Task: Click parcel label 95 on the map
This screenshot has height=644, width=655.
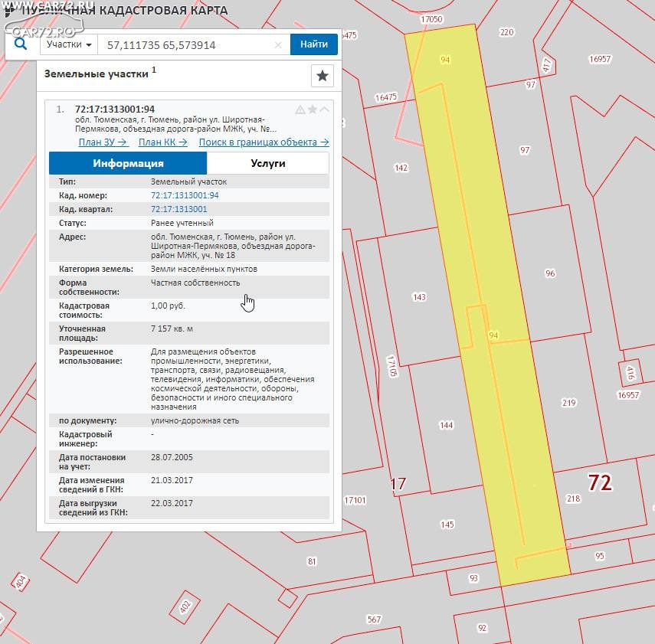Action: click(x=599, y=556)
